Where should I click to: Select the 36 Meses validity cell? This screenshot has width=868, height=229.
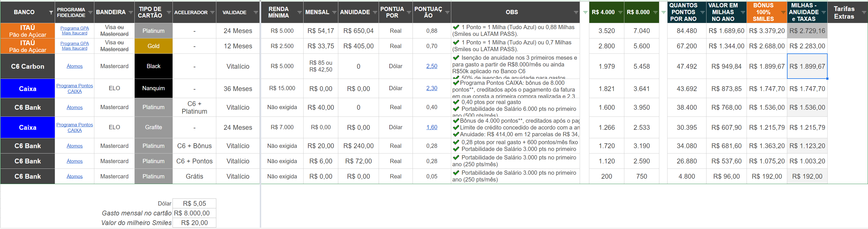point(238,88)
